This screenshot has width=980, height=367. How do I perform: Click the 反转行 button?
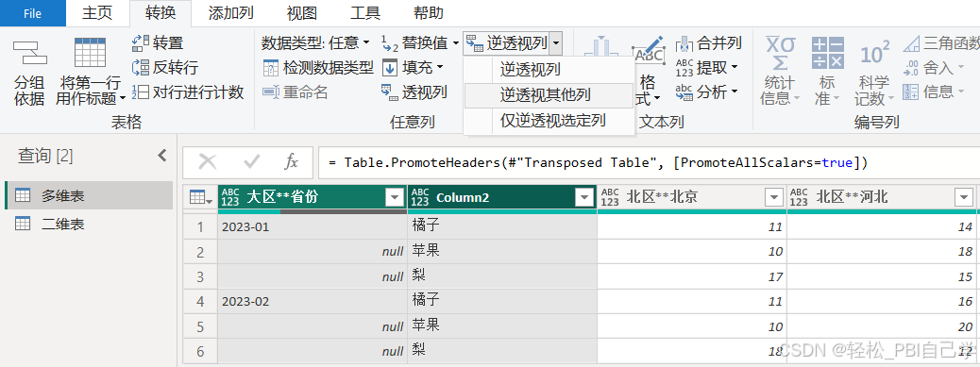click(165, 67)
